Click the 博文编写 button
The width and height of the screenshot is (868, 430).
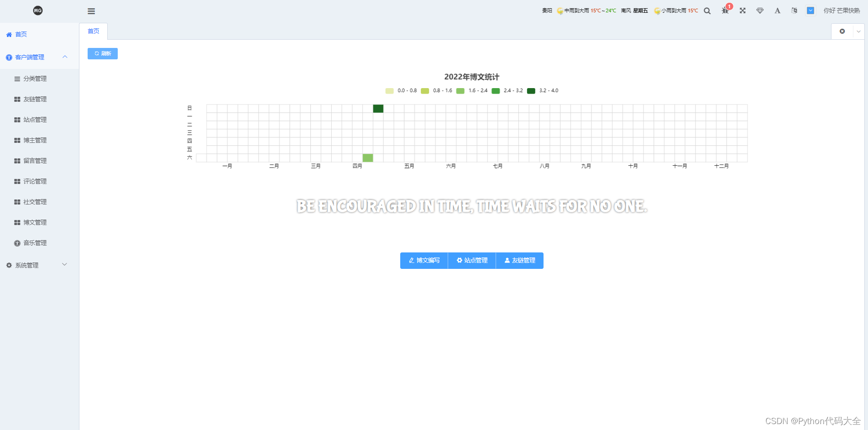(x=424, y=261)
